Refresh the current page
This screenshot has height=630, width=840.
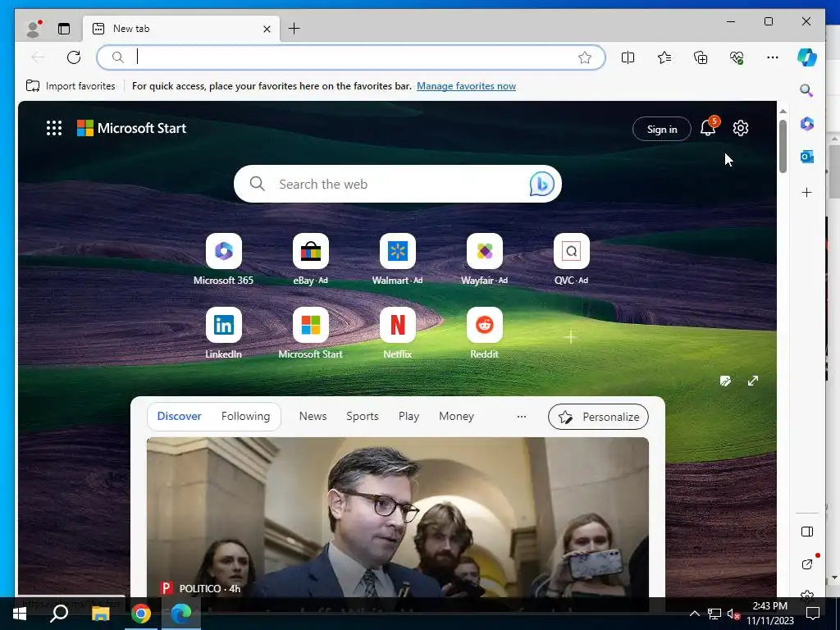coord(74,57)
